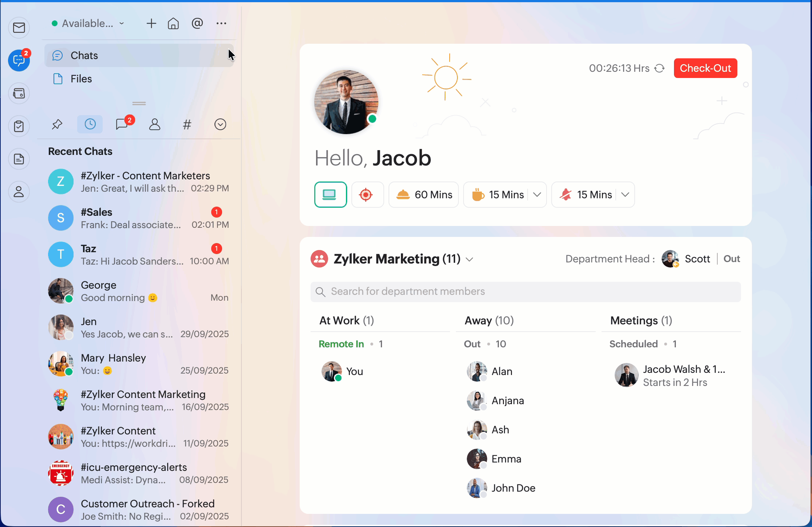
Task: Open channels with the hash icon
Action: point(187,125)
